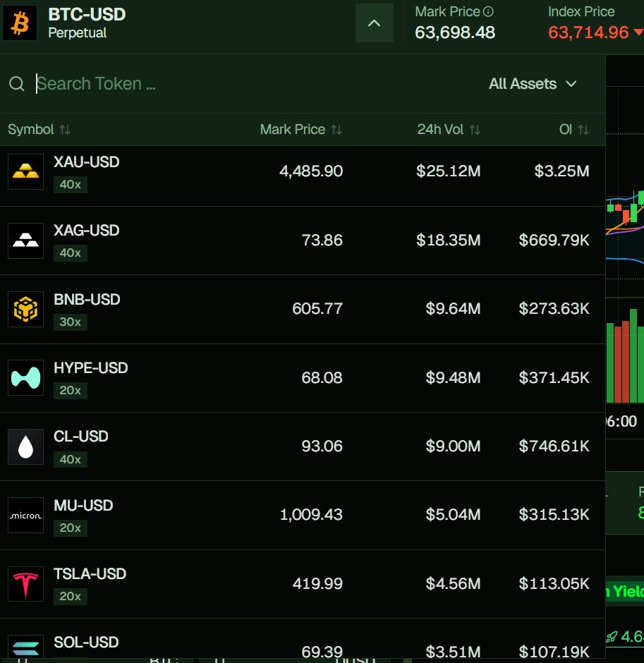This screenshot has width=644, height=663.
Task: Click the 20x badge under MU-USD
Action: [71, 528]
